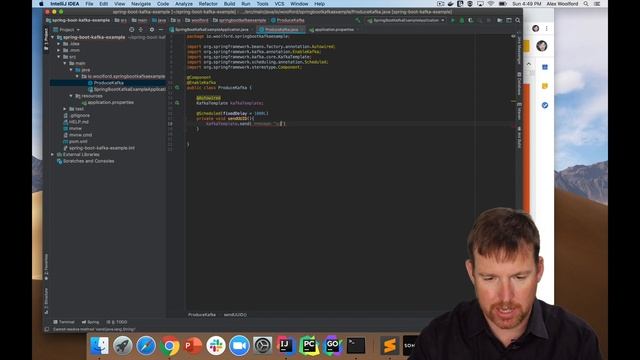Click Chrome three-dot menu icon
Viewport: 640px width, 360px height.
547,28
